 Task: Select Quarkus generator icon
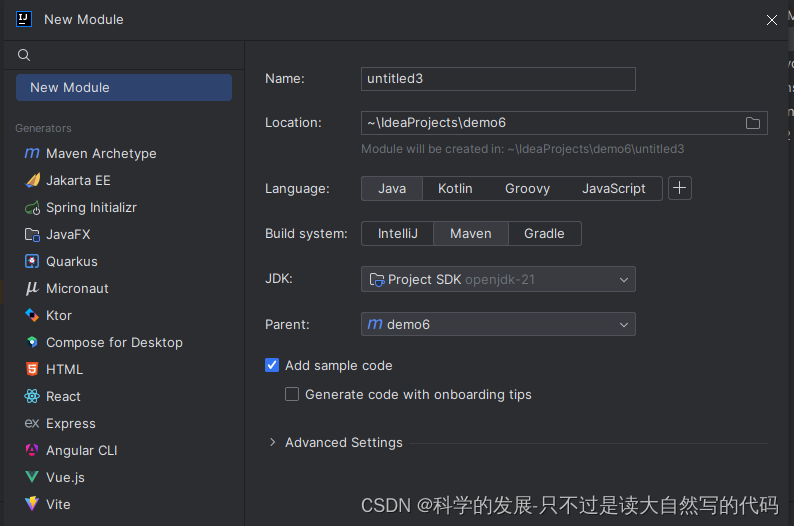coord(32,261)
